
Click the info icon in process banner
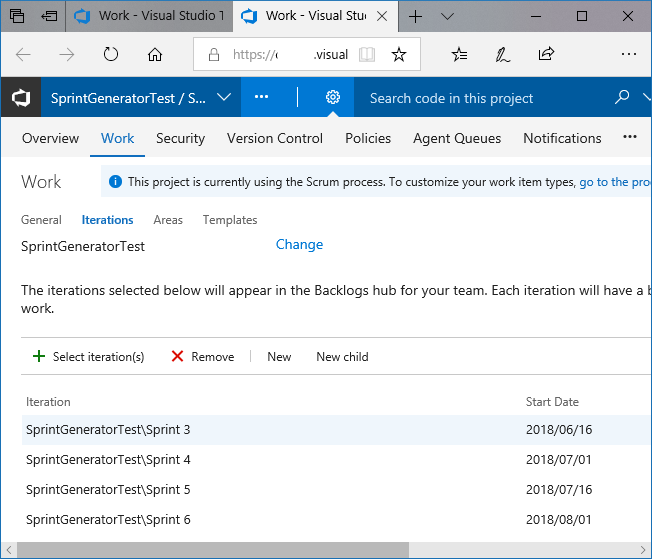tap(115, 181)
